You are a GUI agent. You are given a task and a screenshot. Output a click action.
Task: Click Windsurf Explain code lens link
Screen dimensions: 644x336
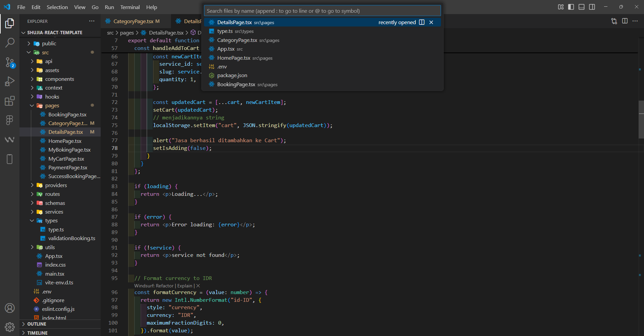click(x=185, y=286)
